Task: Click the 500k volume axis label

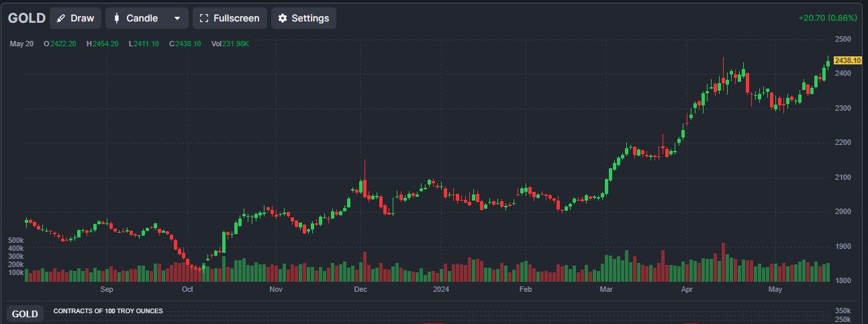Action: tap(16, 240)
